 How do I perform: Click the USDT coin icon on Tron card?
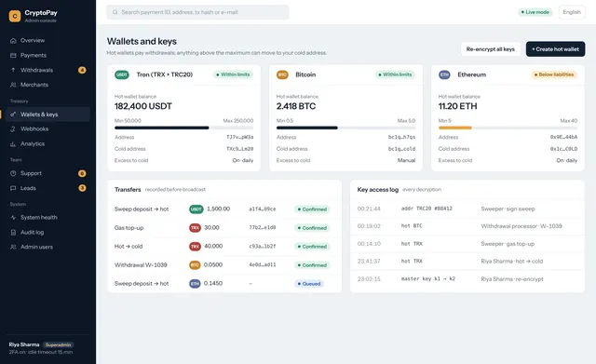[122, 74]
